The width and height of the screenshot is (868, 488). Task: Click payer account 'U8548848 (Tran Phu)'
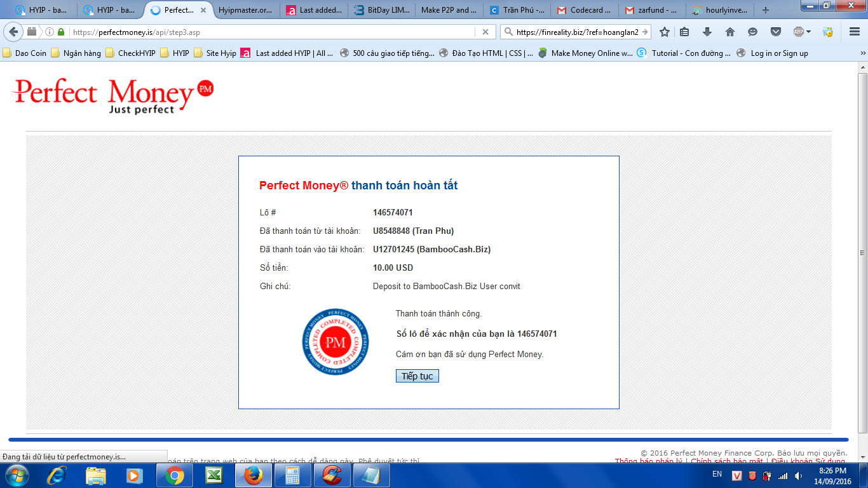click(x=413, y=231)
